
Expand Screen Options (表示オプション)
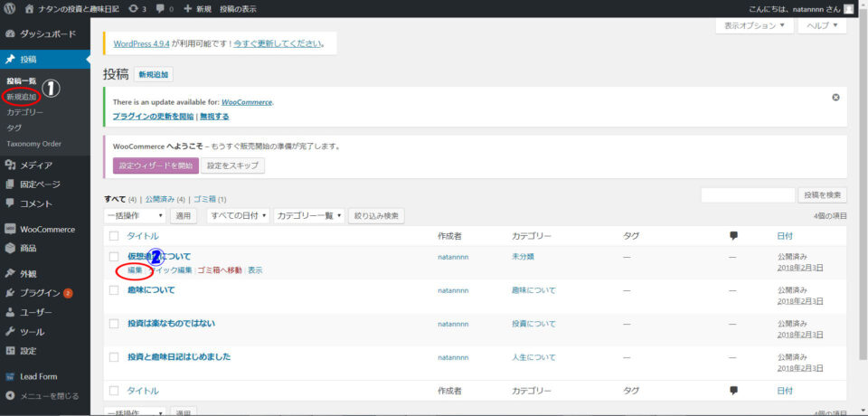pos(754,25)
